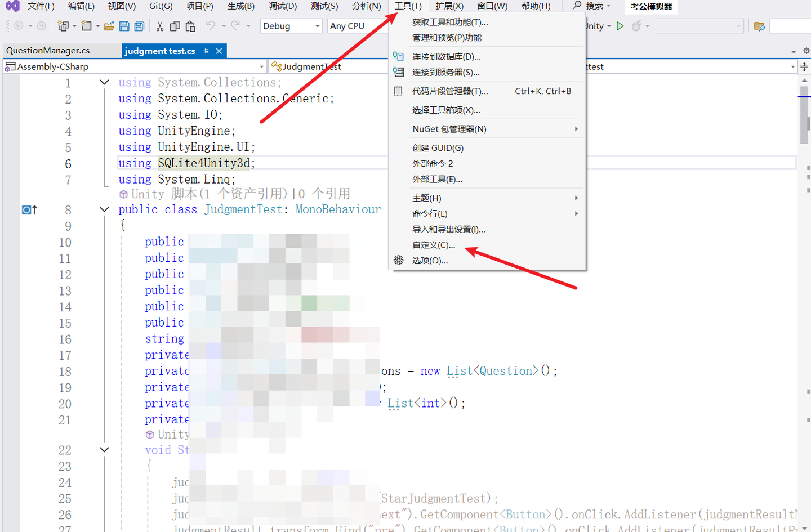Collapse the using directives region at line 1
811x532 pixels.
tap(104, 82)
